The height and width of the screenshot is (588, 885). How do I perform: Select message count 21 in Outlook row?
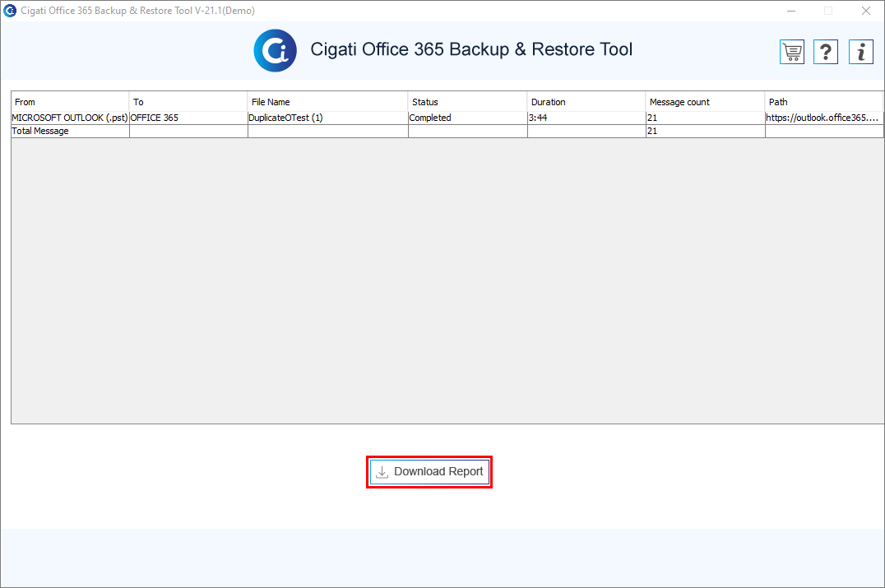tap(706, 118)
